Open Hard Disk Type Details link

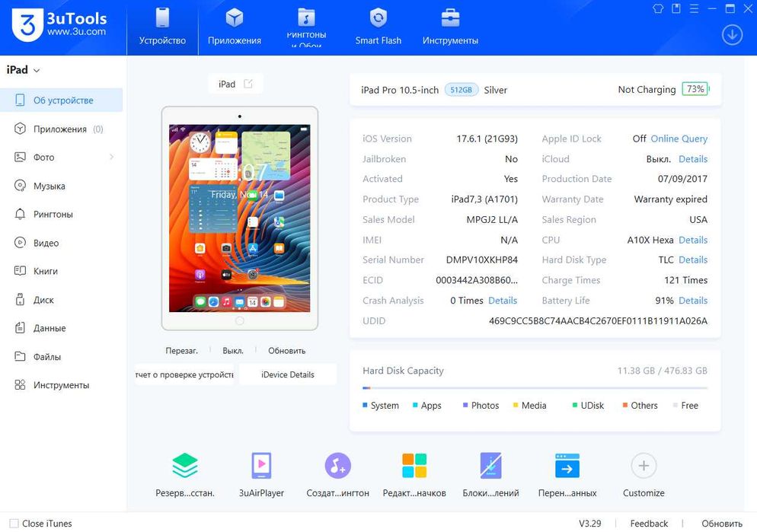(x=693, y=260)
